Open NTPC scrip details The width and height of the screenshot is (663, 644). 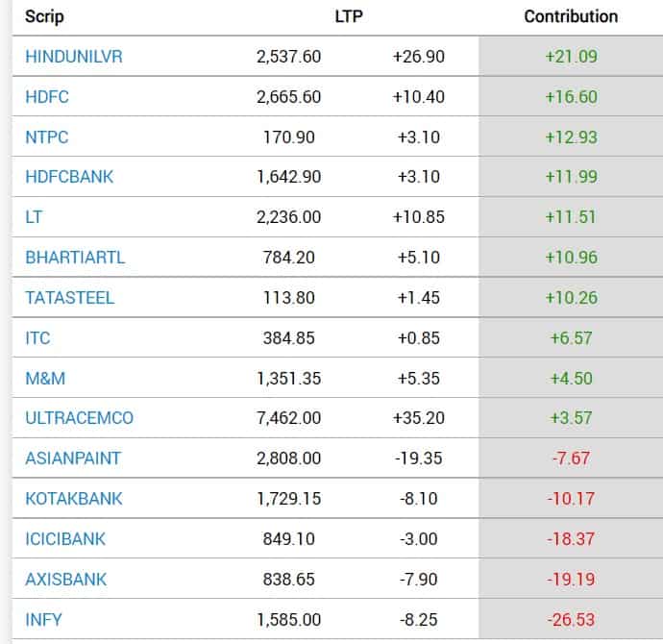[47, 137]
